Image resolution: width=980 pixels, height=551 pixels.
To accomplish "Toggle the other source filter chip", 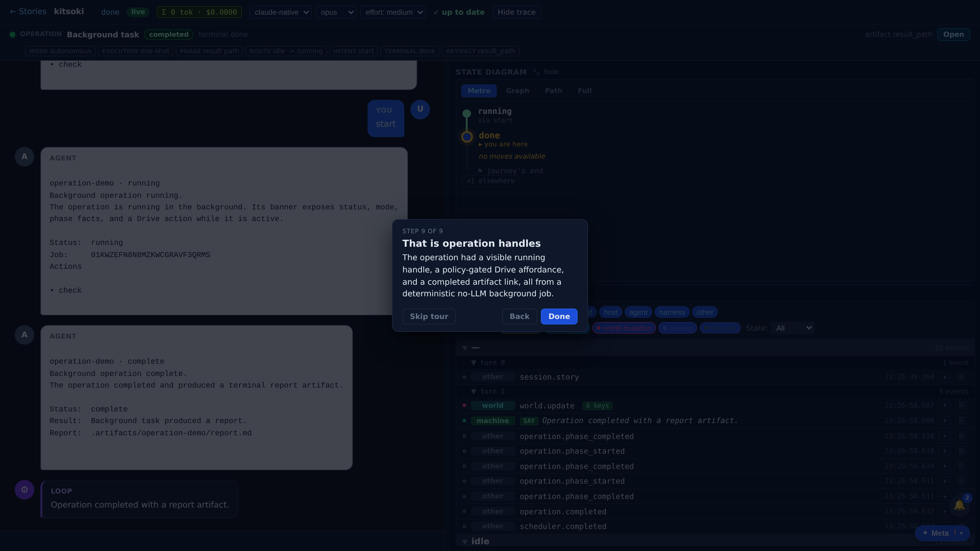I will (x=705, y=312).
